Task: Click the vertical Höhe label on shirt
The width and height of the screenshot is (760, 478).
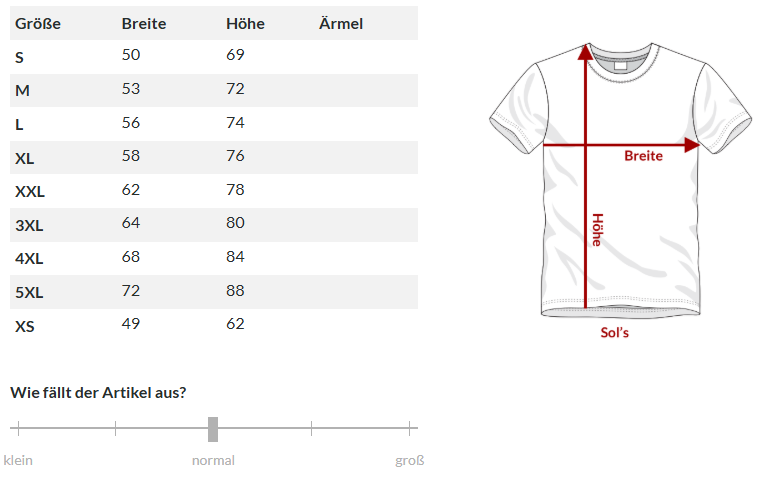Action: pos(597,230)
